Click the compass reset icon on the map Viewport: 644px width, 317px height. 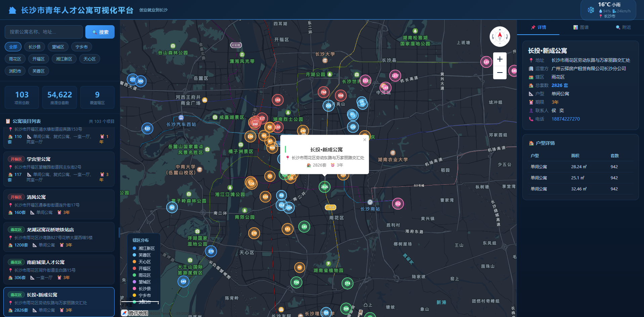[500, 37]
